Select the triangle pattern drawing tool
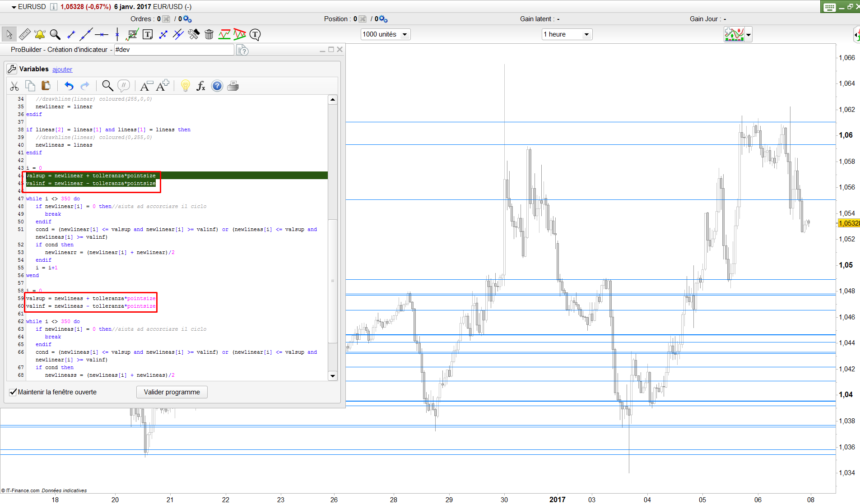Image resolution: width=860 pixels, height=504 pixels. (240, 34)
